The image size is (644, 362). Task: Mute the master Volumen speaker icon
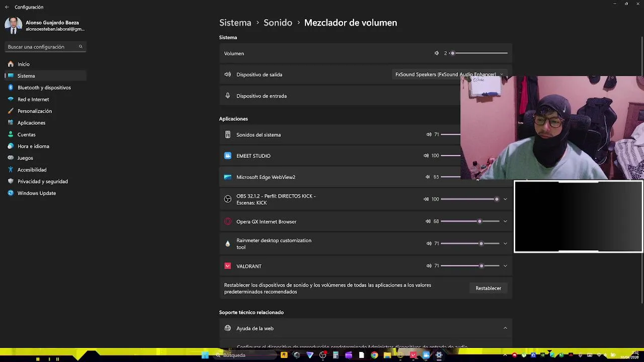(437, 53)
